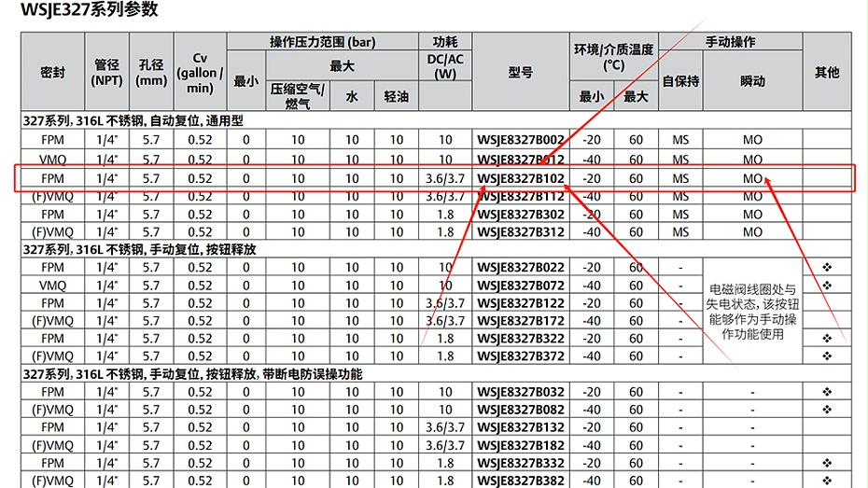Click the note 电磁阀线圈处与失电状态 cell

[x=752, y=312]
